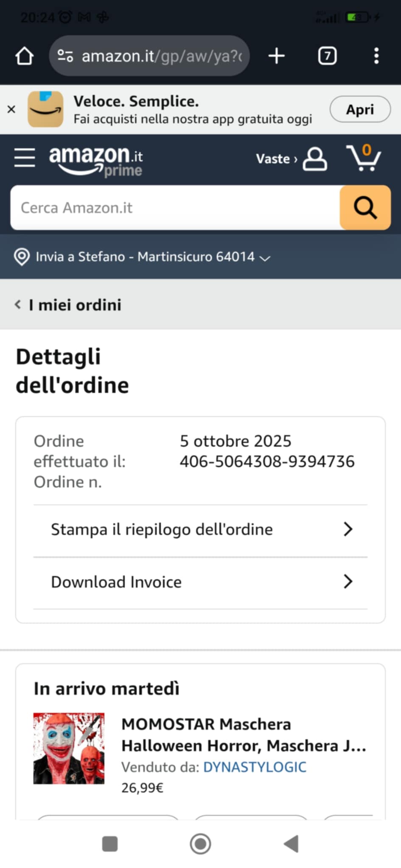This screenshot has height=868, width=401.
Task: Tap Dettagli dell'ordine heading
Action: click(72, 371)
